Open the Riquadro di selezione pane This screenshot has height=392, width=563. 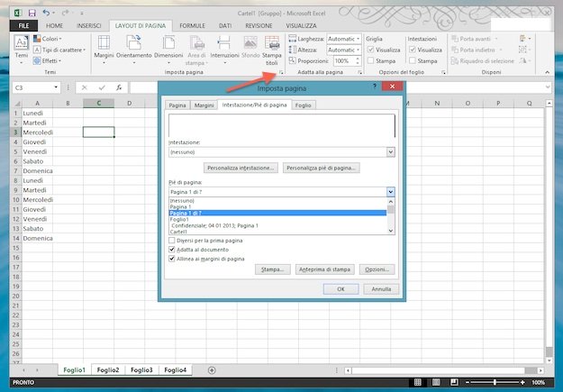pyautogui.click(x=483, y=61)
